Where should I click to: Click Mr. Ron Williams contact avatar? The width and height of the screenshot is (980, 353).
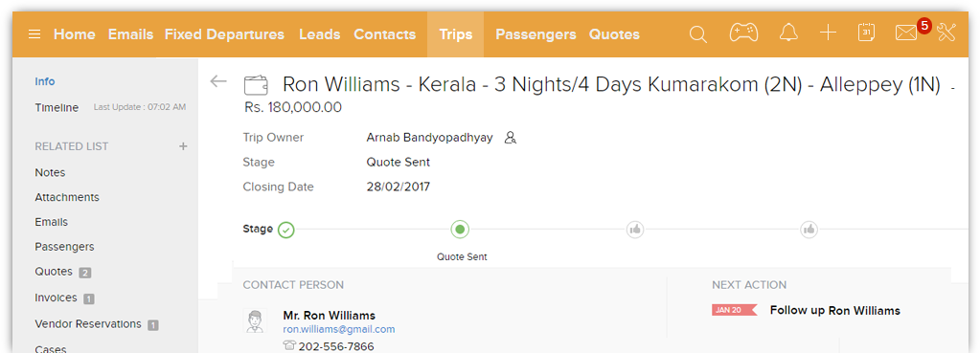pos(255,320)
